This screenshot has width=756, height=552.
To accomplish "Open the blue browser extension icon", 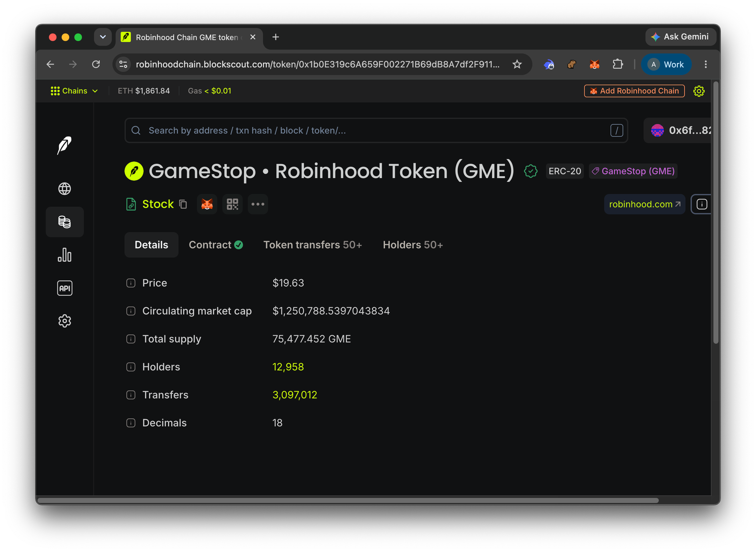I will click(x=549, y=64).
